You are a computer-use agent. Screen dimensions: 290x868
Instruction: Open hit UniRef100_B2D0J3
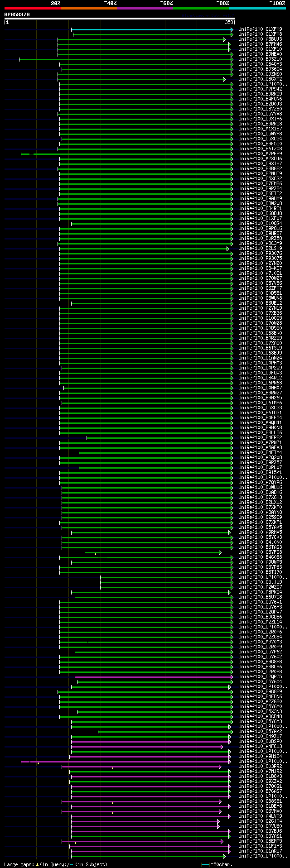(x=260, y=104)
